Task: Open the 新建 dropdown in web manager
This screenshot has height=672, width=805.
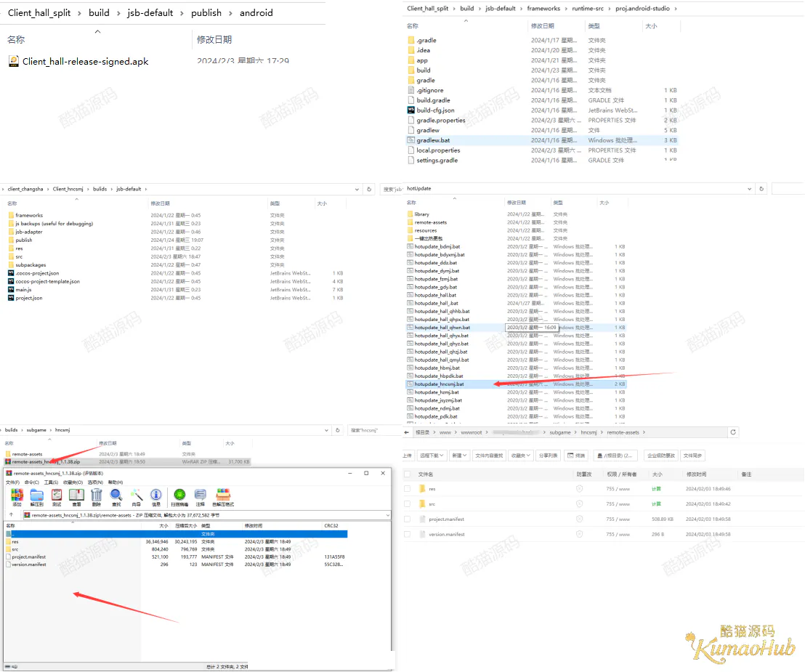Action: (458, 456)
